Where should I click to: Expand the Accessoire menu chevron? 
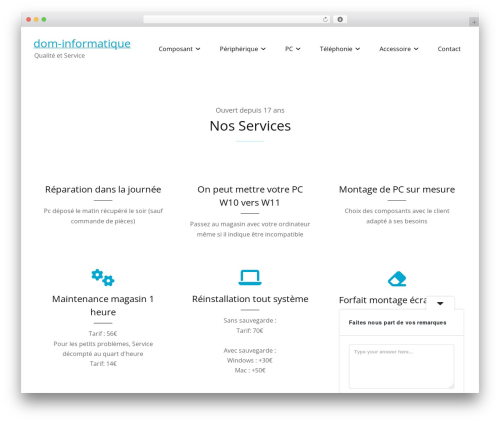coord(416,49)
